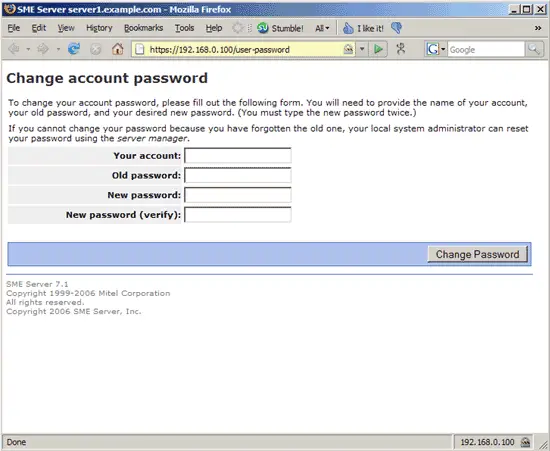Click the thumbs-down dislike icon
The image size is (550, 451).
tap(396, 28)
